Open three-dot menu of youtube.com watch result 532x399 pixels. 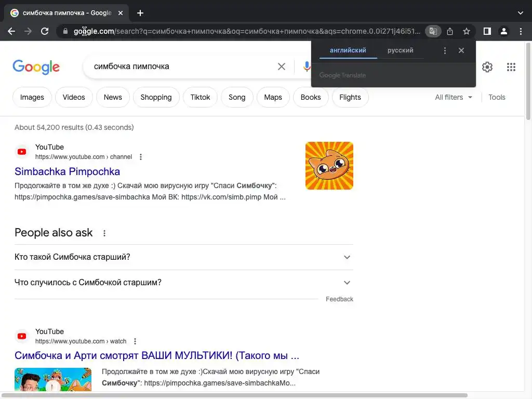(135, 341)
